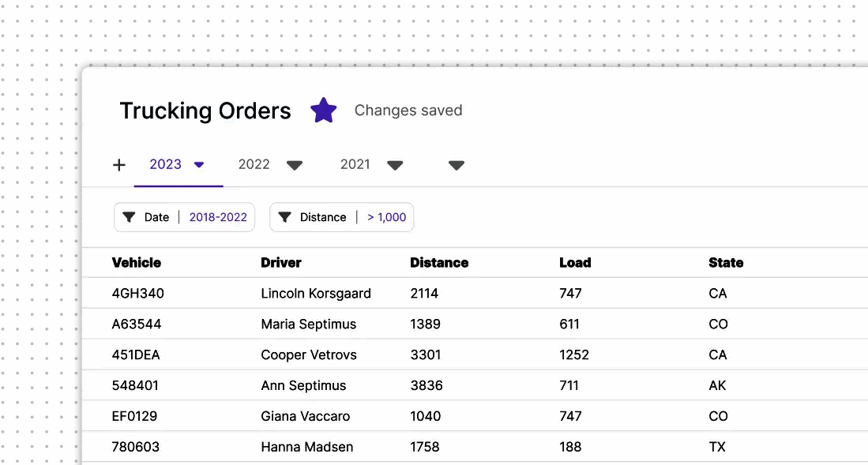Click the State column header
This screenshot has width=868, height=465.
[726, 263]
